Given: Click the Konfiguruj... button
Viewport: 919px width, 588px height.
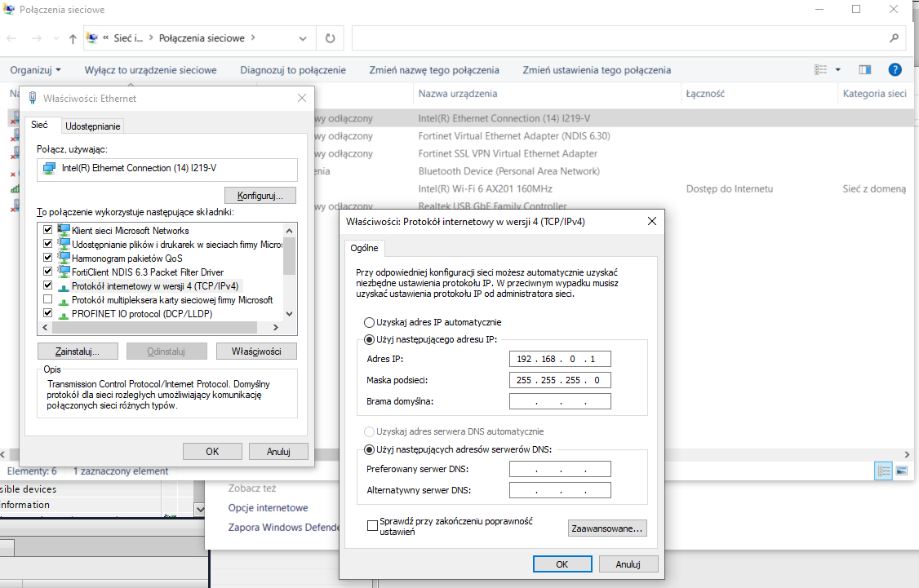Looking at the screenshot, I should click(260, 196).
